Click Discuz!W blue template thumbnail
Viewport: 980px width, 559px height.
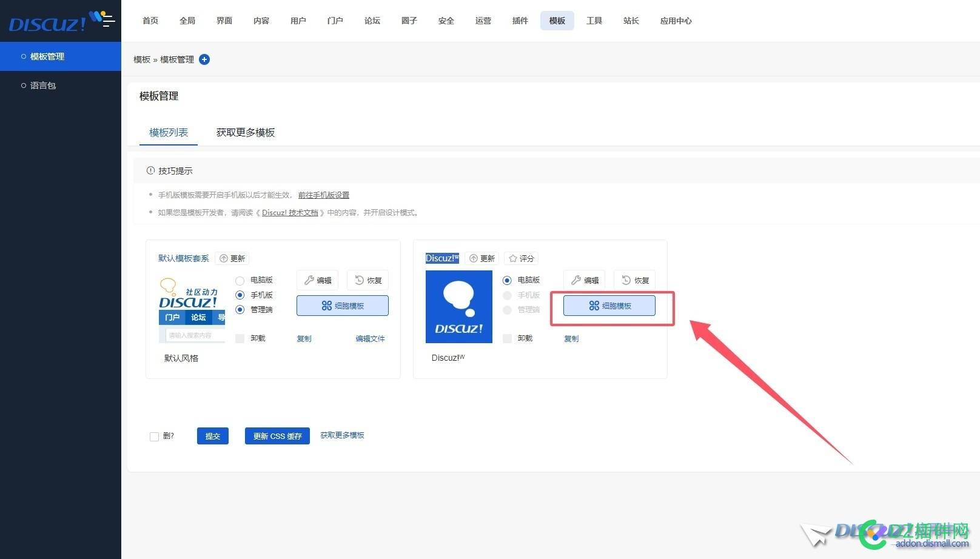pos(459,307)
